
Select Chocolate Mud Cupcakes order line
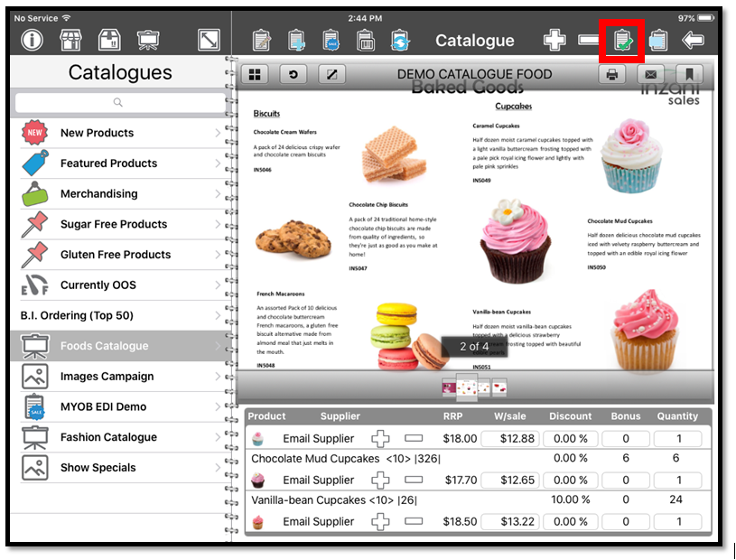pos(478,459)
